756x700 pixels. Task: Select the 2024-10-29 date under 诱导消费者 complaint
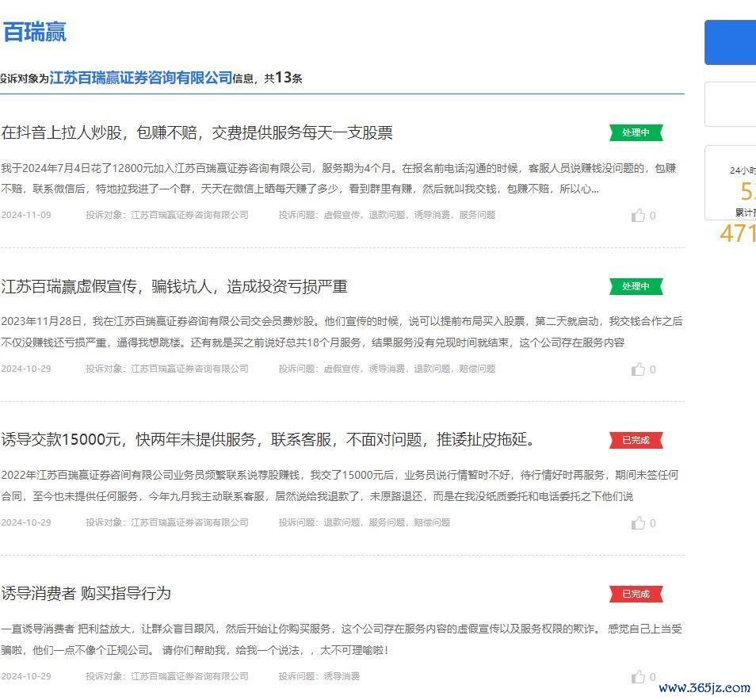coord(26,677)
